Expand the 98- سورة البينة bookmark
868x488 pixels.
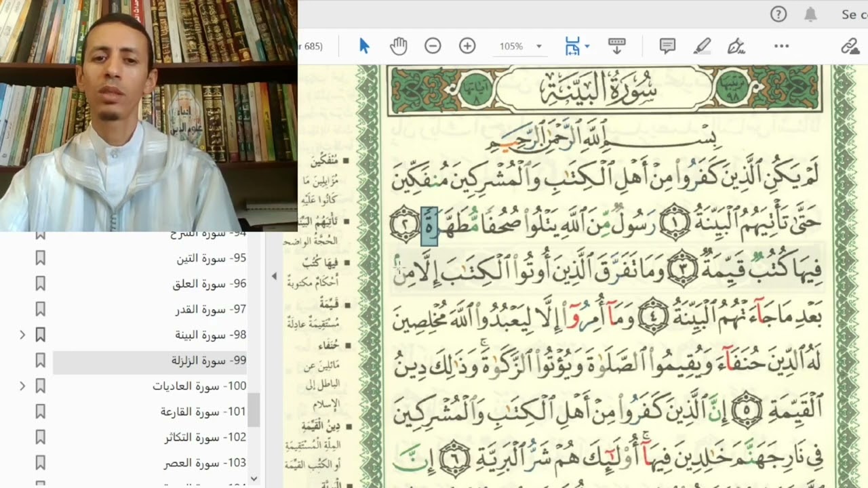(22, 334)
